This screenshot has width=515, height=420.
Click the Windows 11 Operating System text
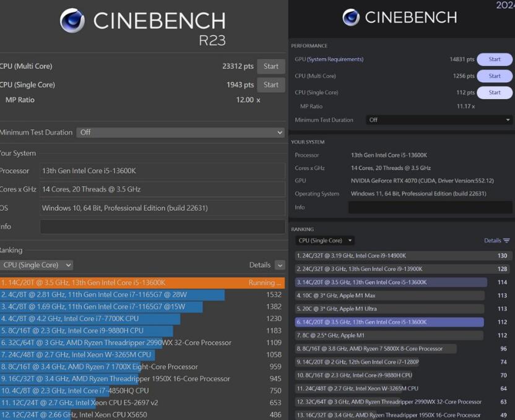[418, 194]
